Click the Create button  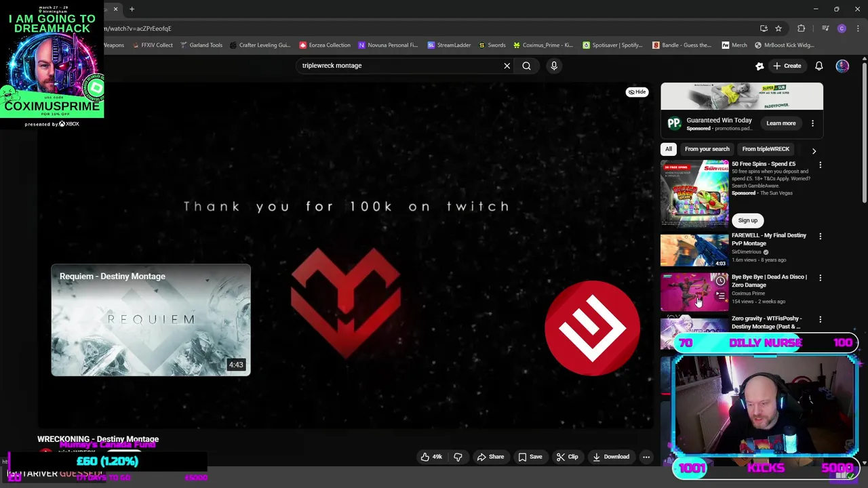click(x=787, y=66)
